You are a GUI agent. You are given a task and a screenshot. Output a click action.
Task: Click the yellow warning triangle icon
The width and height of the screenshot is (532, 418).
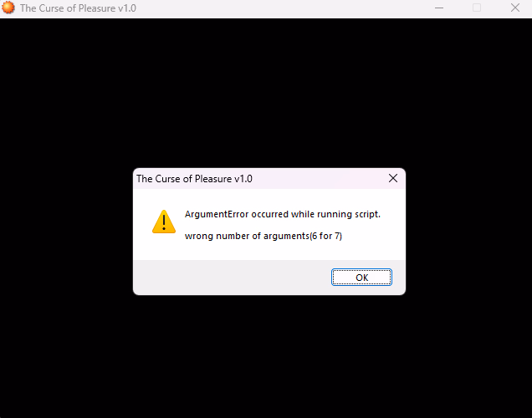pyautogui.click(x=164, y=222)
